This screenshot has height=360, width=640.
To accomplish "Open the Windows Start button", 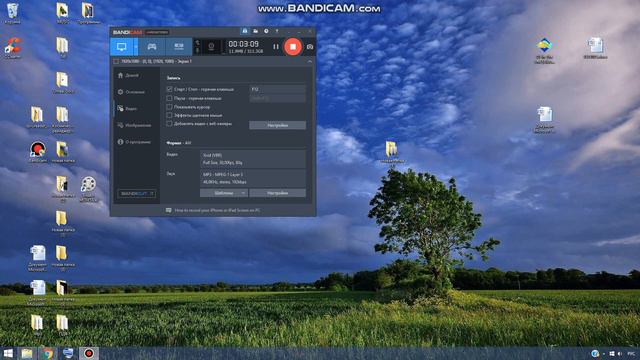I will tap(8, 353).
